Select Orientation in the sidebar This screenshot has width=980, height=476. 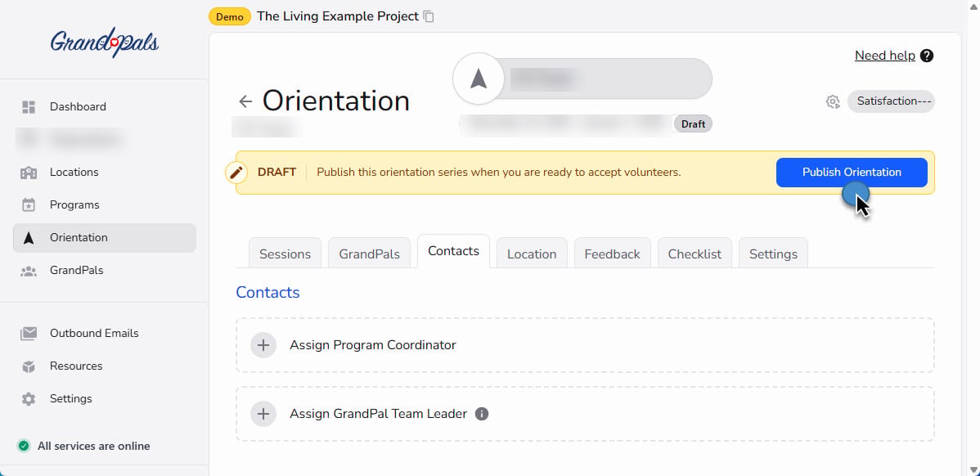[x=105, y=238]
